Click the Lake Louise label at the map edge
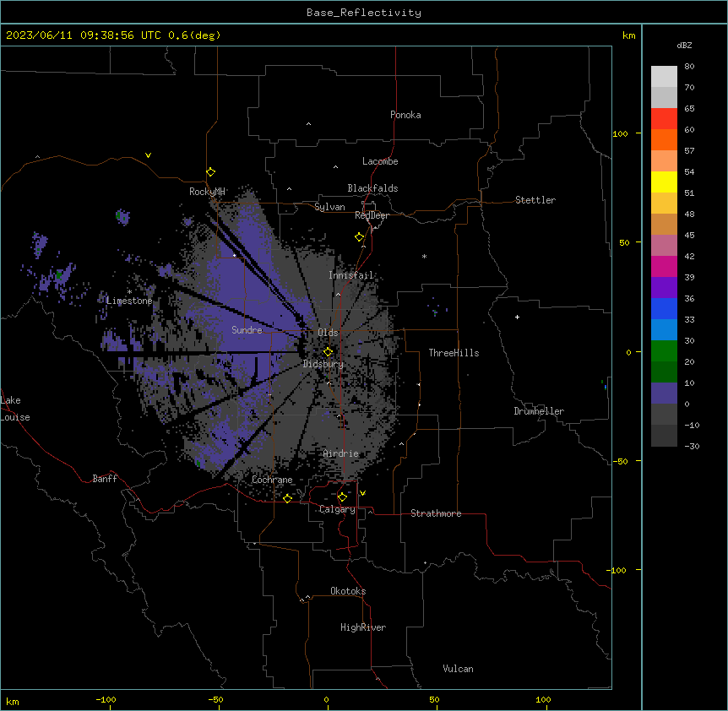 click(15, 409)
